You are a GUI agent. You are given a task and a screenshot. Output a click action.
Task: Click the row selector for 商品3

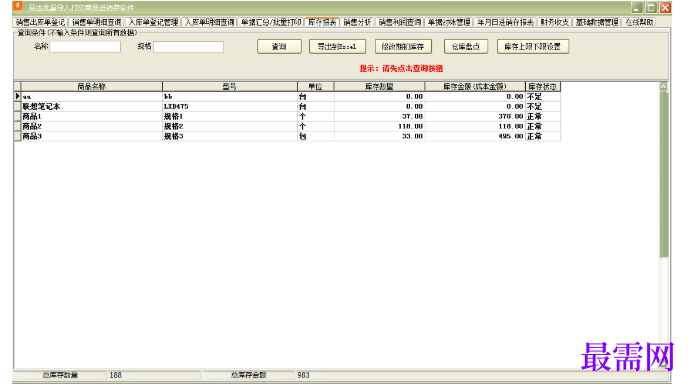point(17,137)
